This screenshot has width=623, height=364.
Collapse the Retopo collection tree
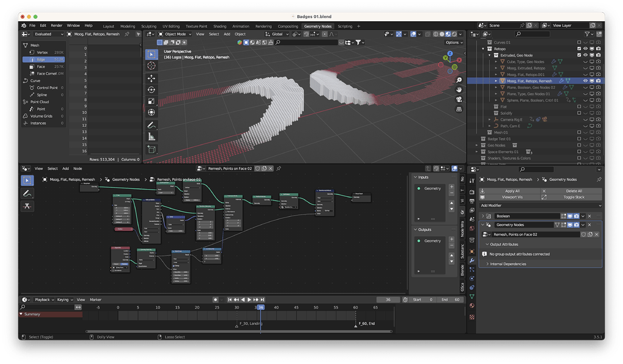483,49
